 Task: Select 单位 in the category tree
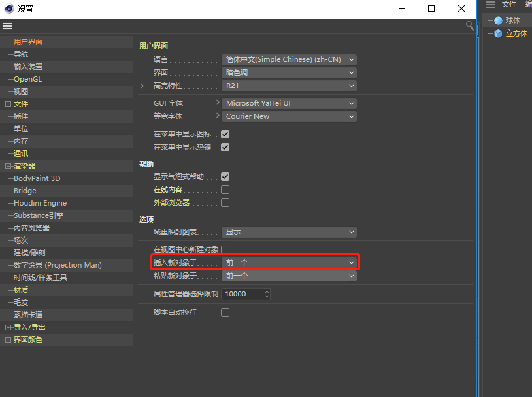click(x=21, y=129)
